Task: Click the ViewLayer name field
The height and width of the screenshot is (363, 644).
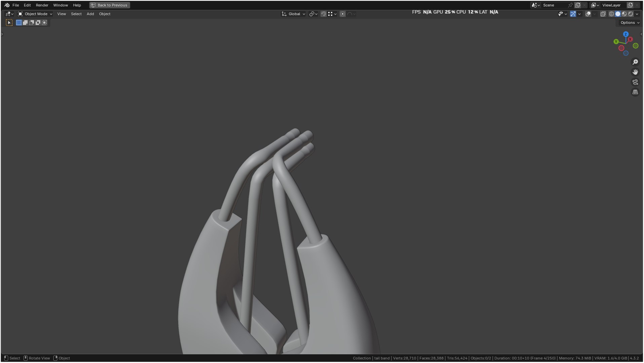Action: click(x=614, y=5)
